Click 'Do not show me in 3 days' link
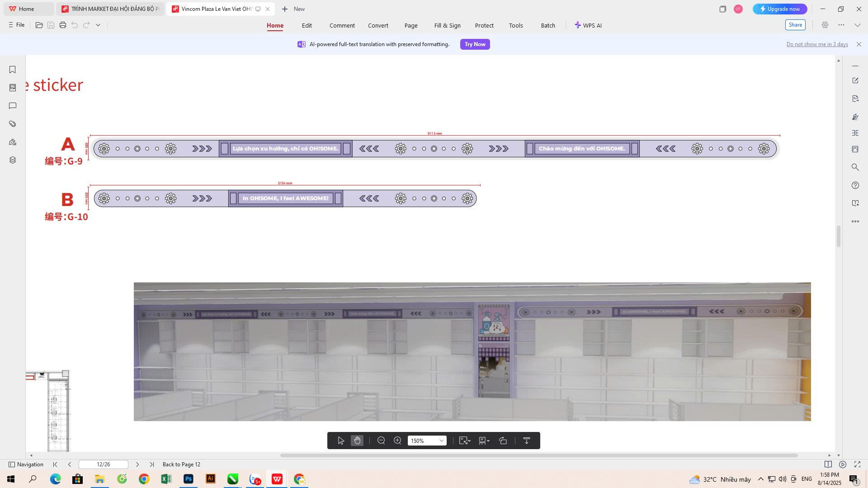The width and height of the screenshot is (868, 488). (x=817, y=44)
